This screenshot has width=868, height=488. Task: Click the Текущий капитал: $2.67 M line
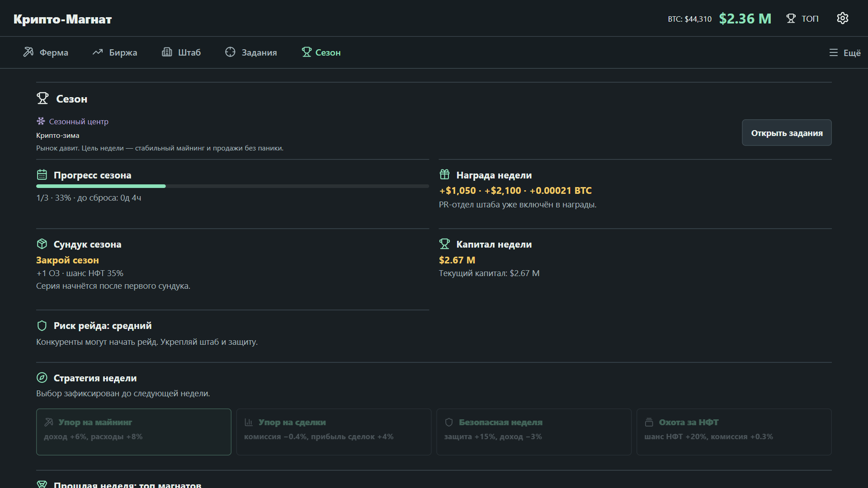(489, 273)
